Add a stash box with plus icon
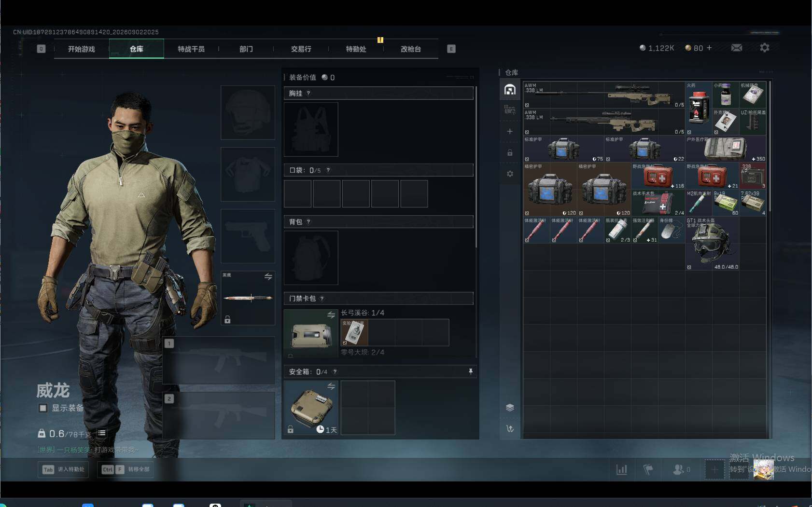 click(510, 131)
